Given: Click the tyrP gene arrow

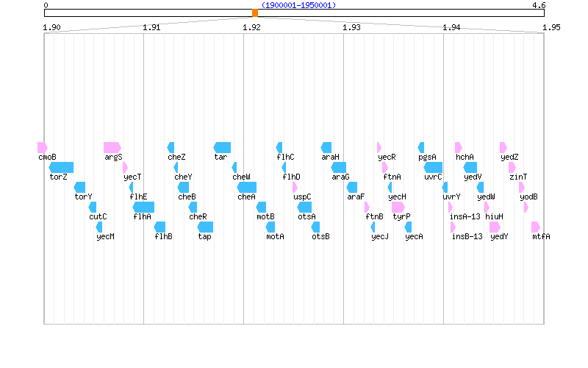Looking at the screenshot, I should [x=398, y=207].
